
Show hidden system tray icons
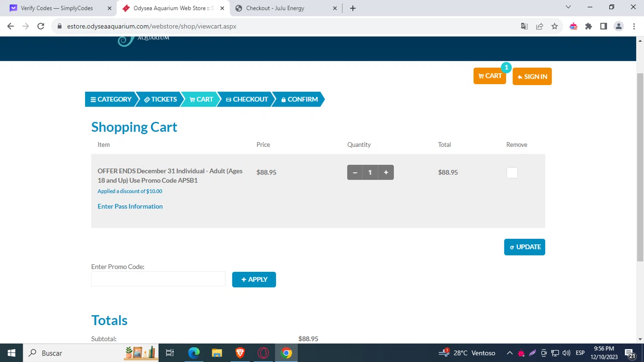[x=510, y=353]
